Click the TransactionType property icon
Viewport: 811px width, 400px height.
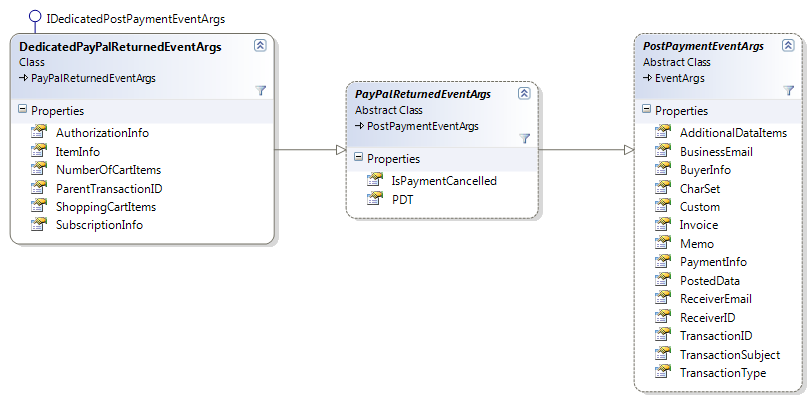point(663,372)
